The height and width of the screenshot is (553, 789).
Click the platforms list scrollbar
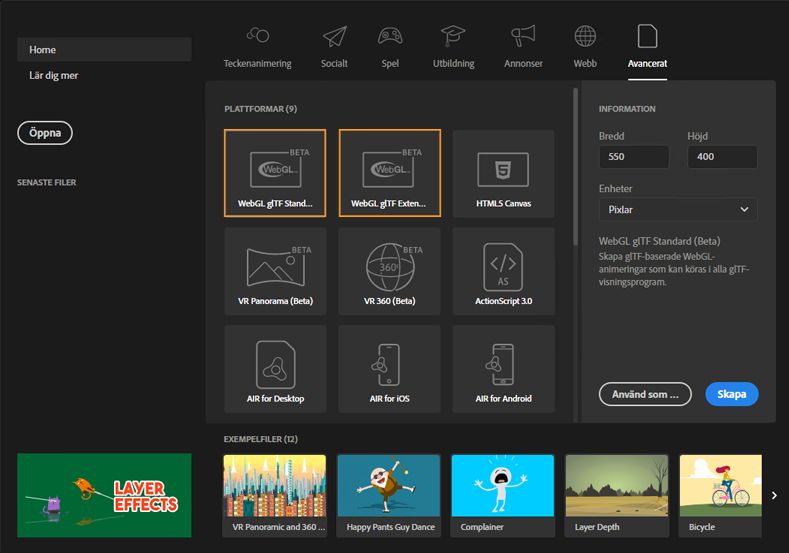point(575,167)
